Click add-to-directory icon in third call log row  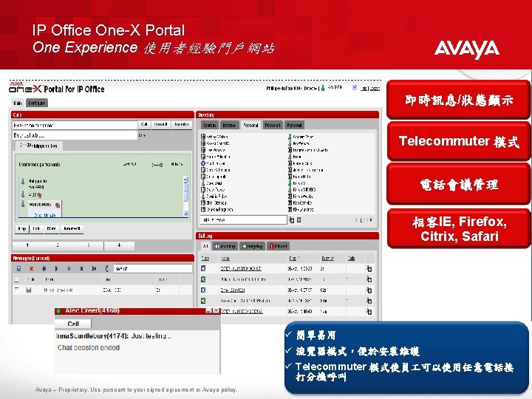(x=369, y=290)
